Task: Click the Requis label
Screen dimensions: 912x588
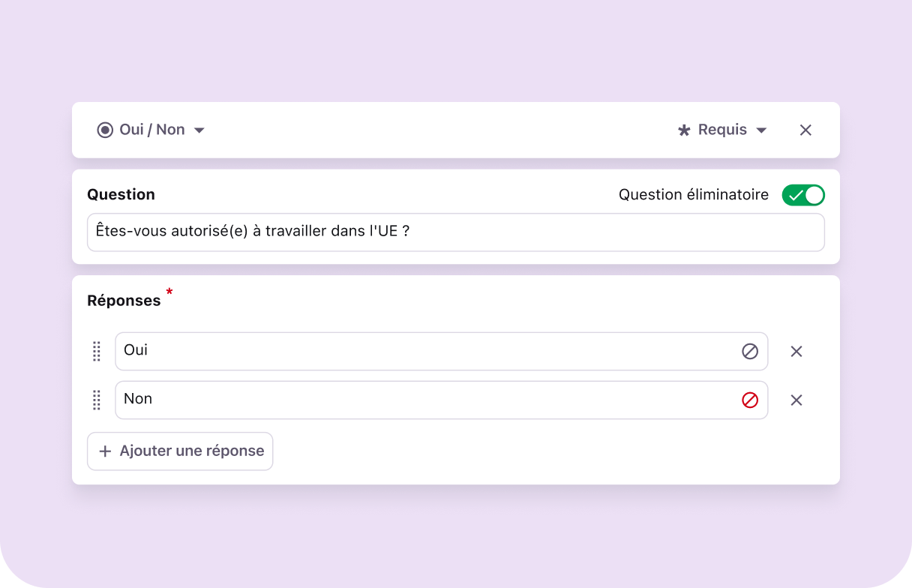Action: (721, 129)
